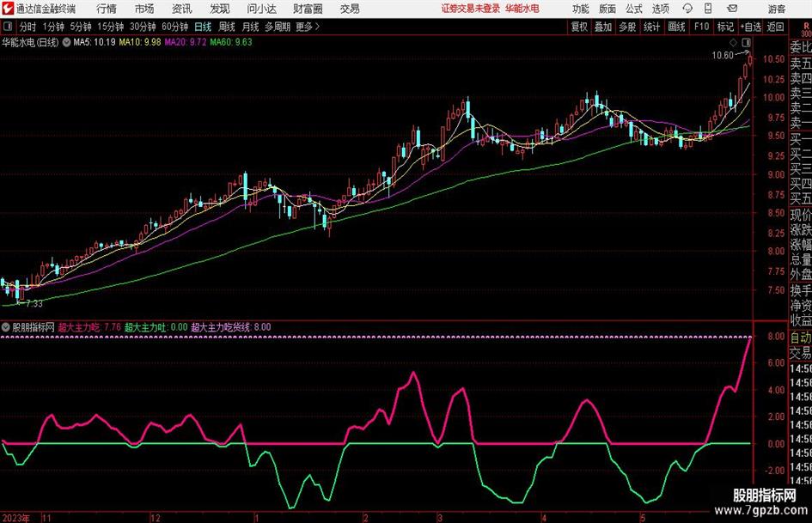The height and width of the screenshot is (523, 812).
Task: Click the MA5: 10.19 label
Action: [x=95, y=42]
